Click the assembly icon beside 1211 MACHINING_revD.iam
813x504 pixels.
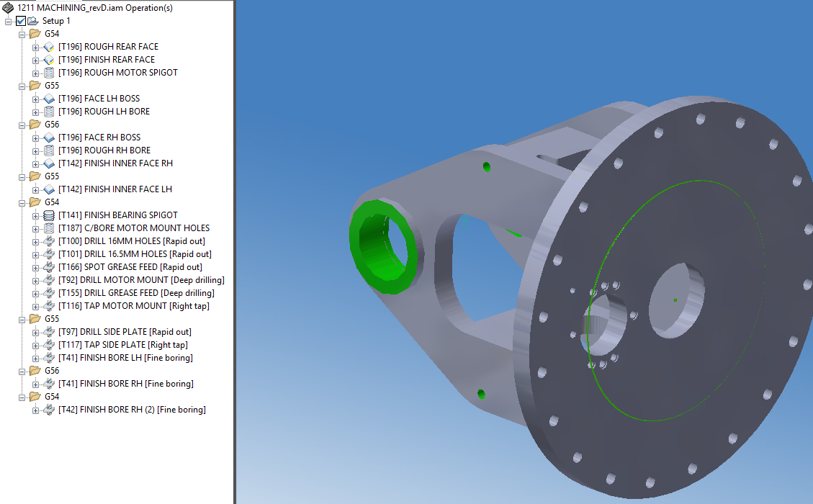(x=7, y=7)
